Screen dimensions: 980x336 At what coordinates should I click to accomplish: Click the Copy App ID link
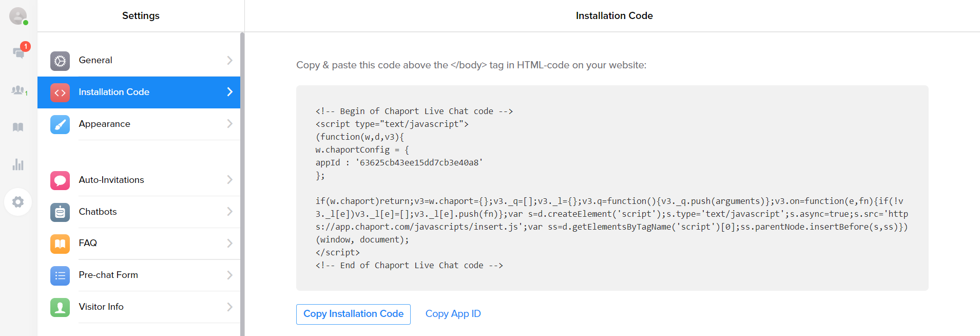[x=453, y=314]
